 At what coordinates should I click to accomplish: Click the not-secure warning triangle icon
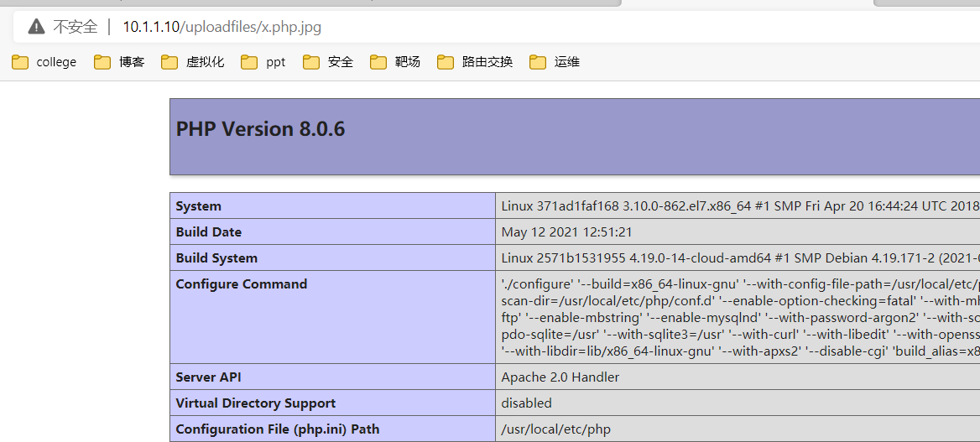[37, 26]
